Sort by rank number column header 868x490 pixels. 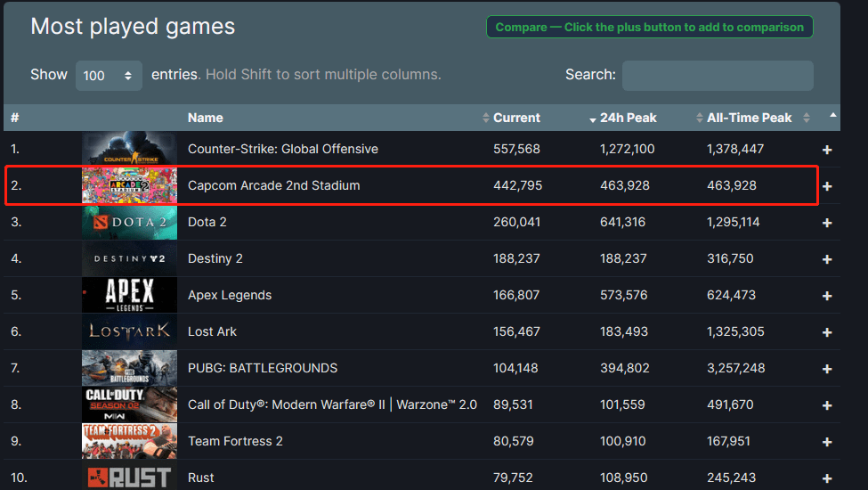tap(15, 118)
